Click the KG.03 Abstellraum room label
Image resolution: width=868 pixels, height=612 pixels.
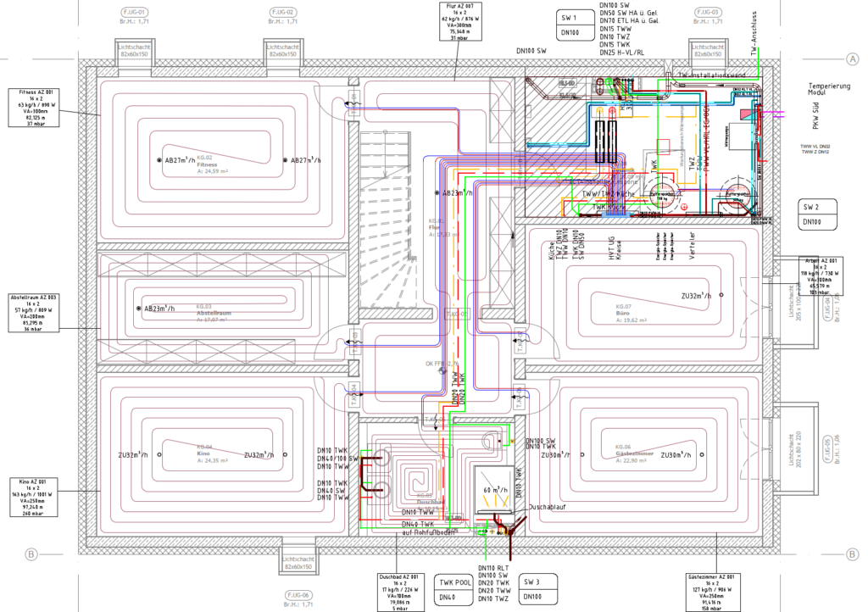pos(213,313)
